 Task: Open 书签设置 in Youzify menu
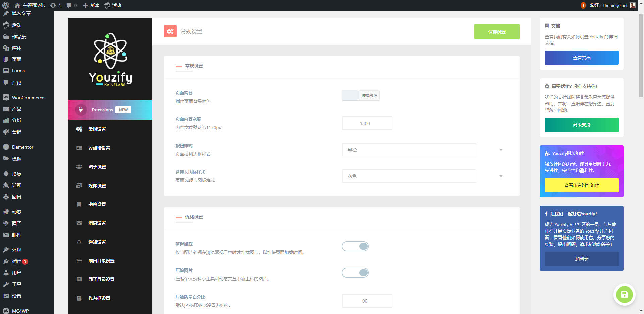(110, 204)
